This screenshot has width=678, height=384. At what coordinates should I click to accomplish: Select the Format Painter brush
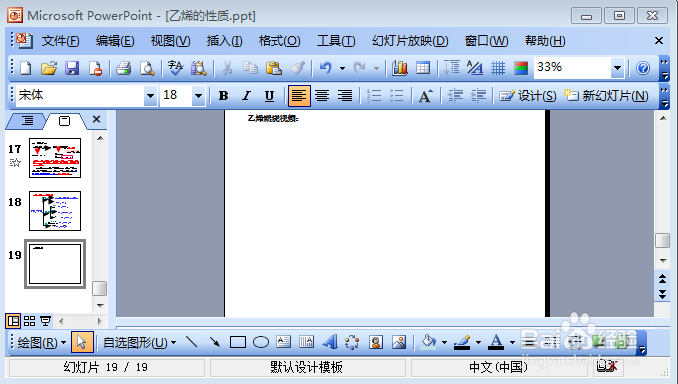pyautogui.click(x=297, y=68)
